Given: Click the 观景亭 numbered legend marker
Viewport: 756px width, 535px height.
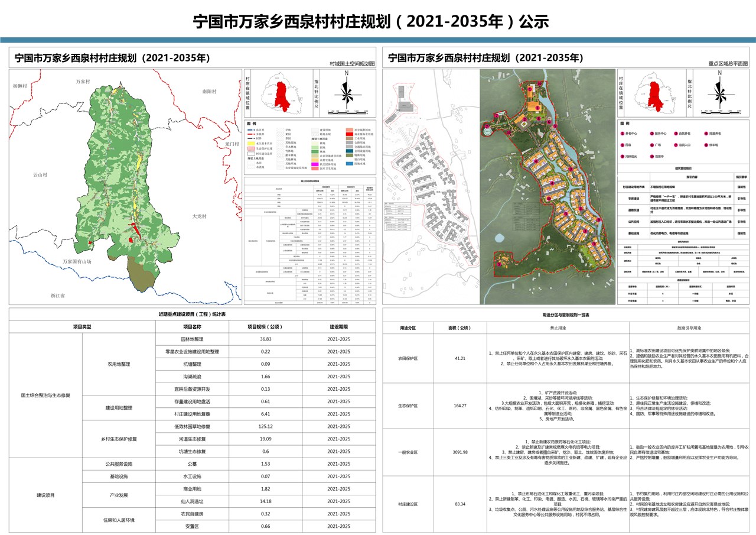Looking at the screenshot, I should (652, 156).
